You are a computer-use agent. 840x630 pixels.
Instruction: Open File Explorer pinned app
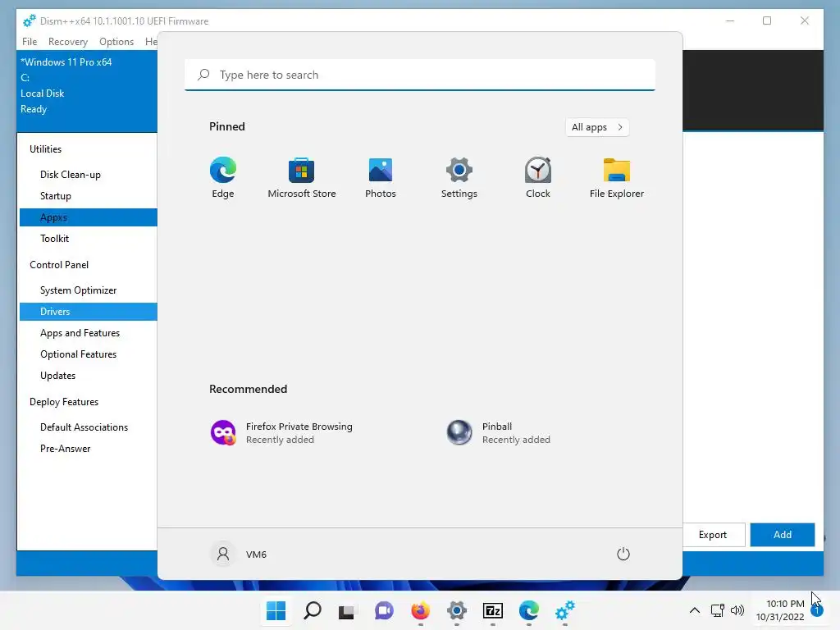(617, 178)
